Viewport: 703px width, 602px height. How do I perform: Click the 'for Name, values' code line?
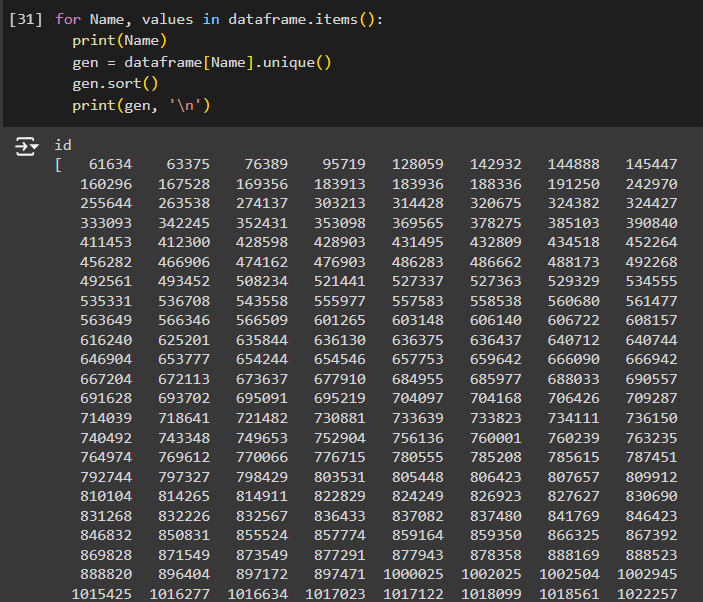219,20
